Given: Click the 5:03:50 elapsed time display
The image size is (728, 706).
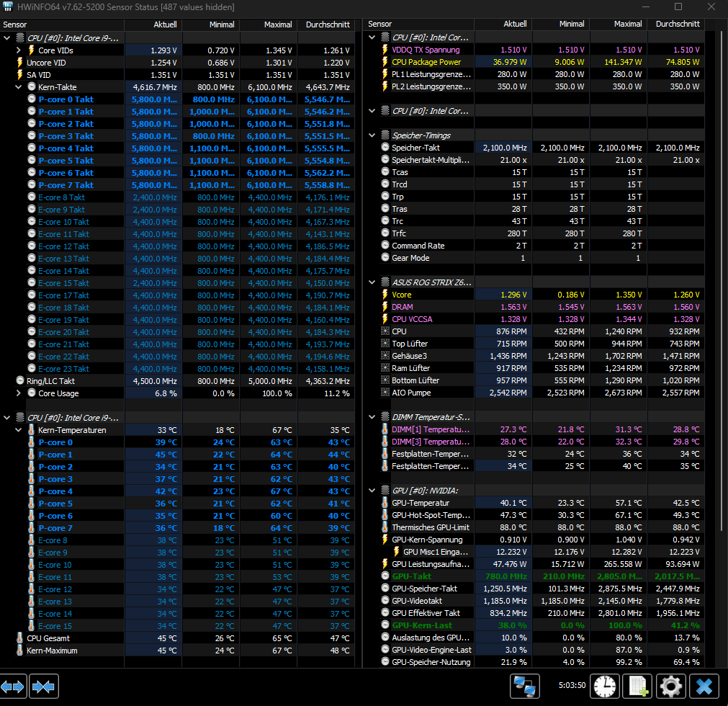Looking at the screenshot, I should (x=572, y=685).
